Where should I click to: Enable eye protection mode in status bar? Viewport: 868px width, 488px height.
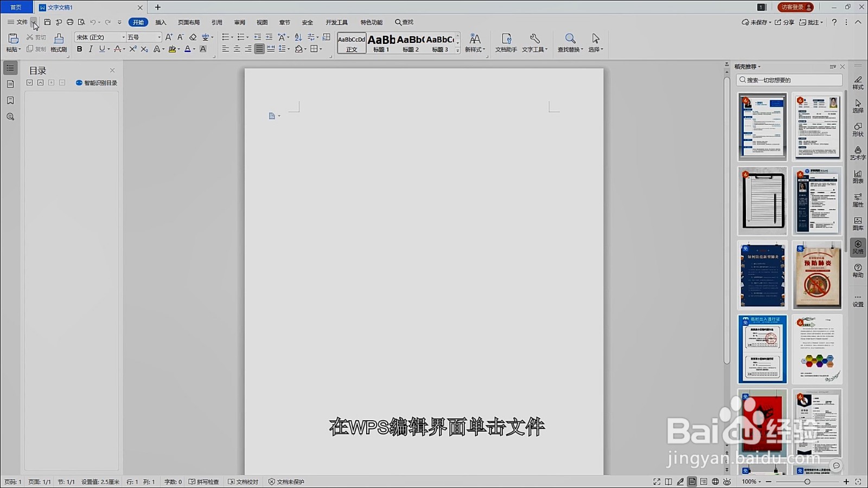(x=726, y=481)
